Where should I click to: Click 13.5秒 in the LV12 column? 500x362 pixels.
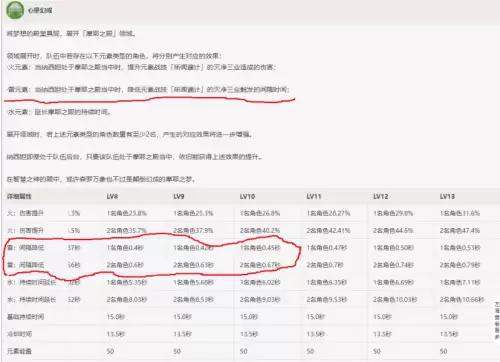[x=382, y=334]
